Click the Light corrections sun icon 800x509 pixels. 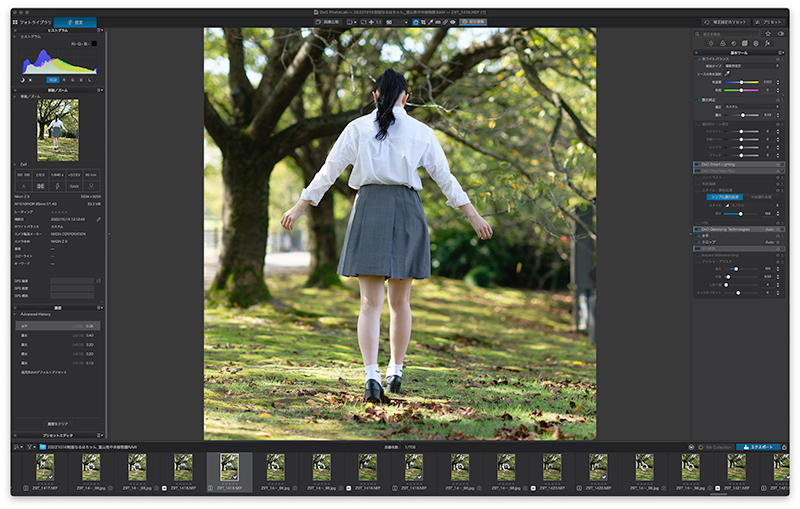tap(711, 43)
